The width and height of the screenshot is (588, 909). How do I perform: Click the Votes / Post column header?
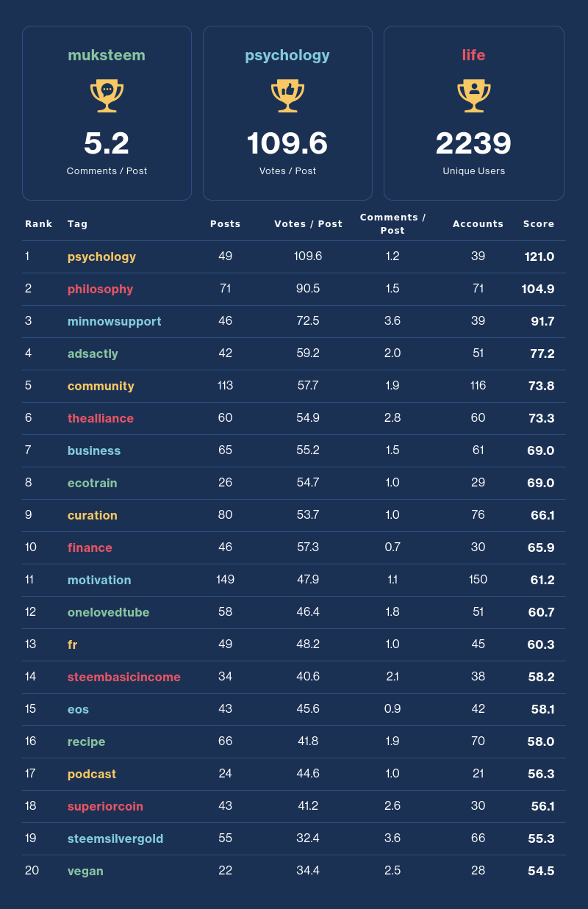309,224
